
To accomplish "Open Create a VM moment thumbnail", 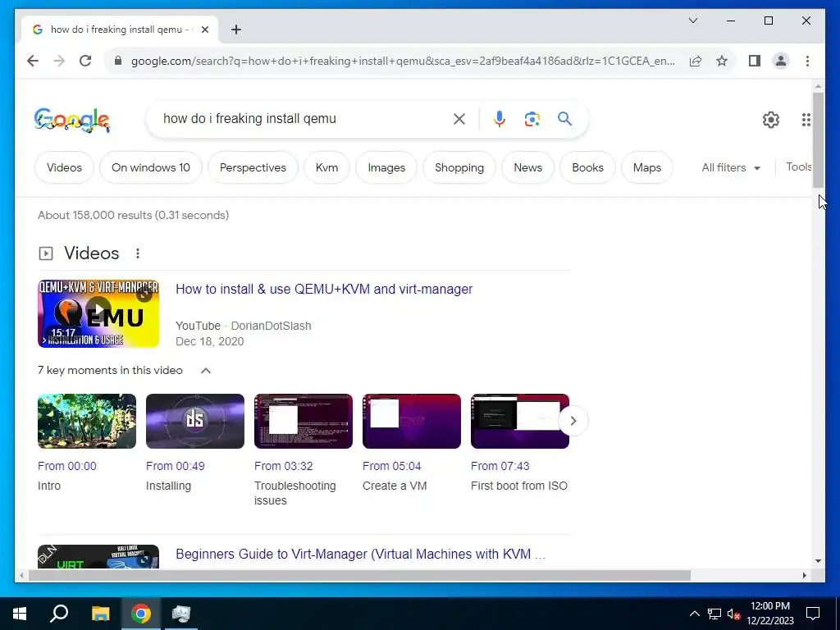I will pyautogui.click(x=412, y=421).
